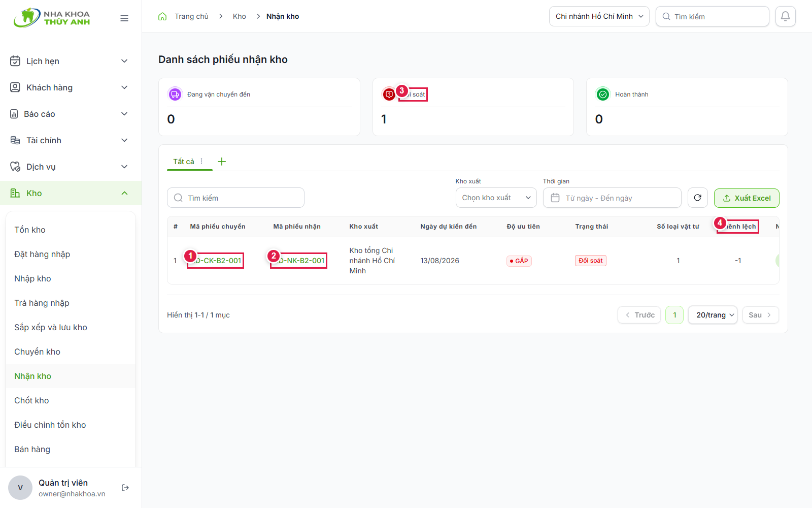This screenshot has width=812, height=508.
Task: Change the 20/trang page size
Action: click(x=713, y=315)
